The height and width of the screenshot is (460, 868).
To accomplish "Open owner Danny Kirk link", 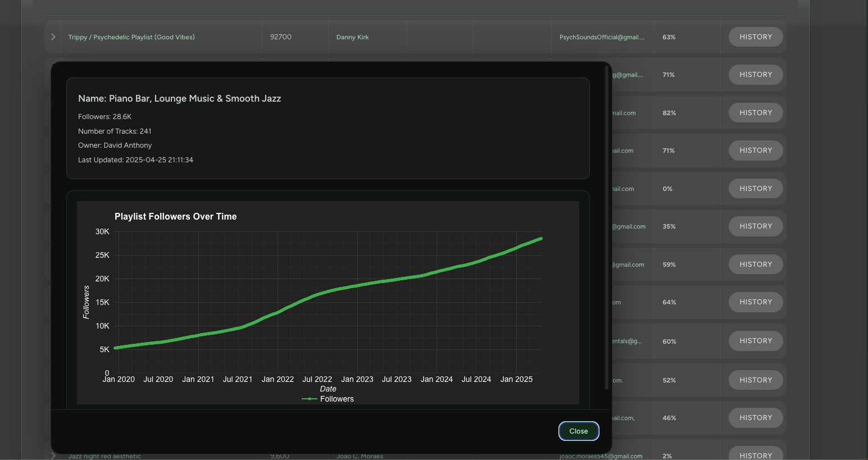I will pos(353,37).
